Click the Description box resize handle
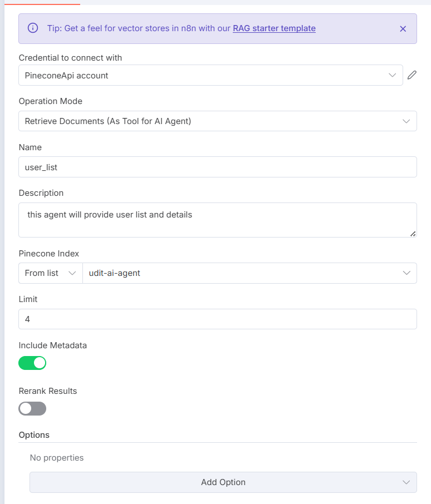The image size is (431, 504). point(413,234)
